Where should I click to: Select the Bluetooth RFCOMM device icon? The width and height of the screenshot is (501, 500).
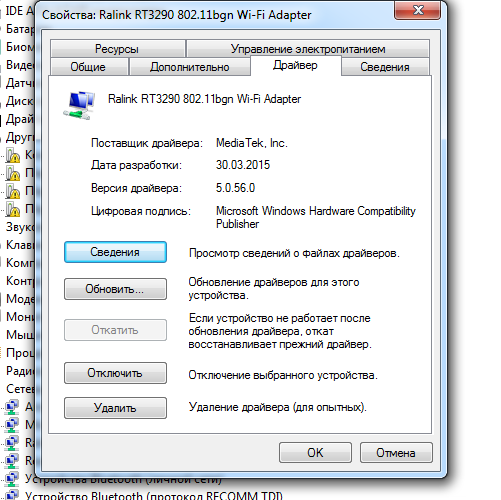pos(12,495)
